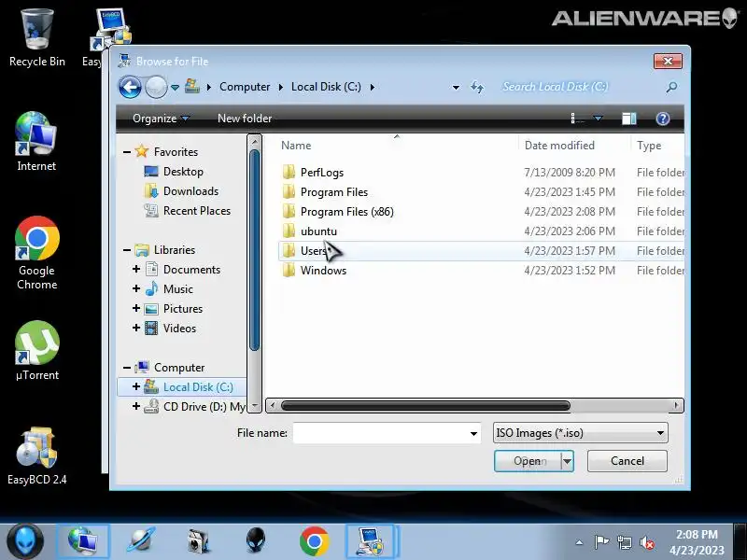This screenshot has height=560, width=747.
Task: Expand the Music library node
Action: pos(136,289)
